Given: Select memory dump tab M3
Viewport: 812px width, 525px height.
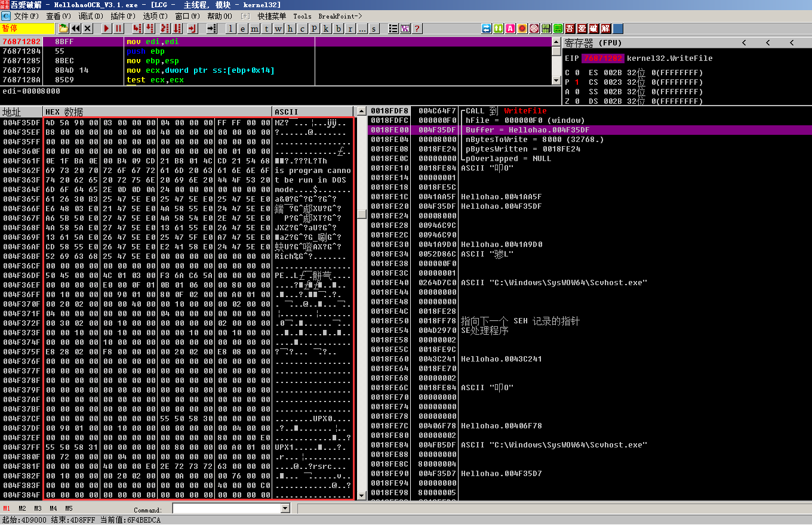Looking at the screenshot, I should [x=38, y=508].
